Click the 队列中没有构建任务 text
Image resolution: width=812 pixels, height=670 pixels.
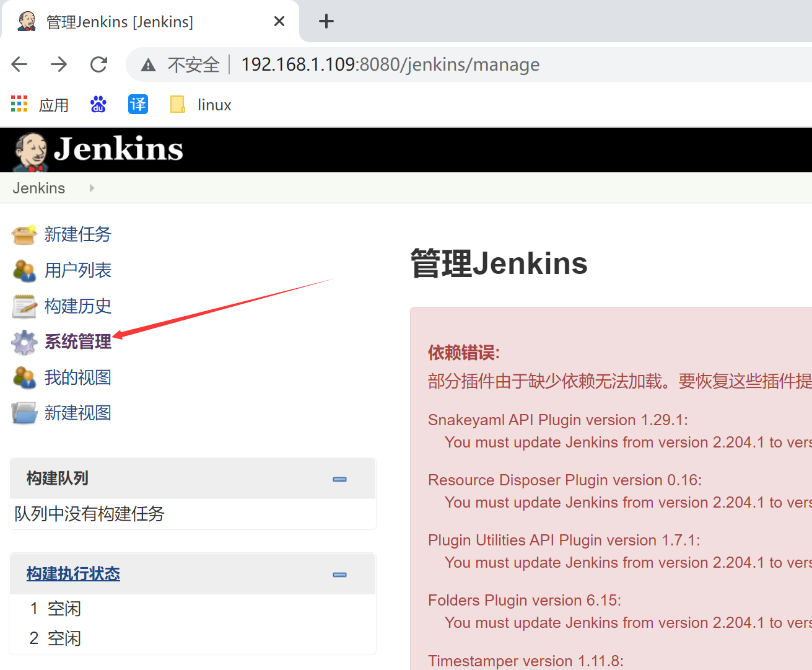point(89,514)
